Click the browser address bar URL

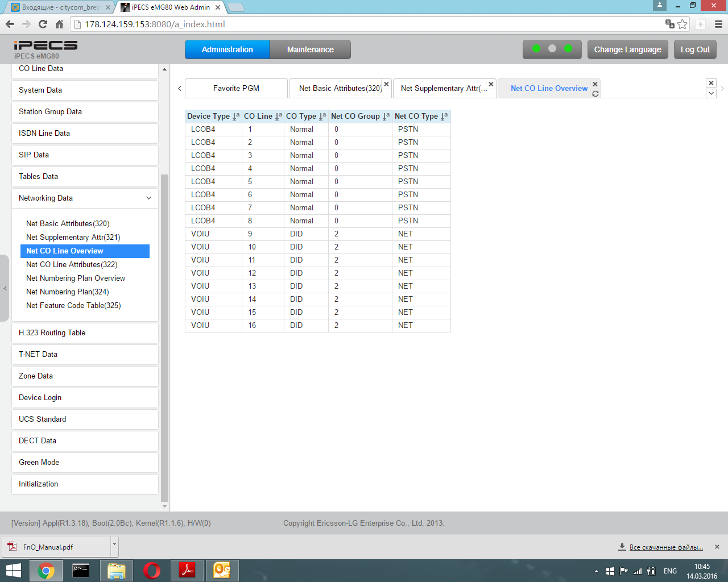point(155,24)
